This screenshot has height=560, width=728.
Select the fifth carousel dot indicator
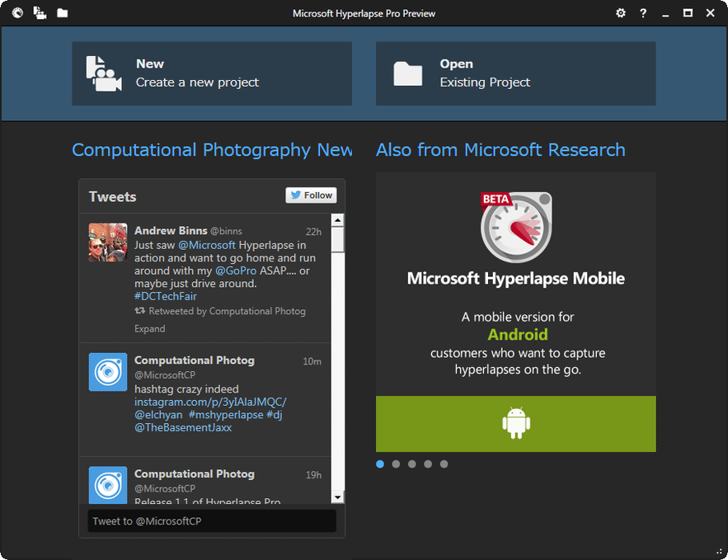coord(444,464)
